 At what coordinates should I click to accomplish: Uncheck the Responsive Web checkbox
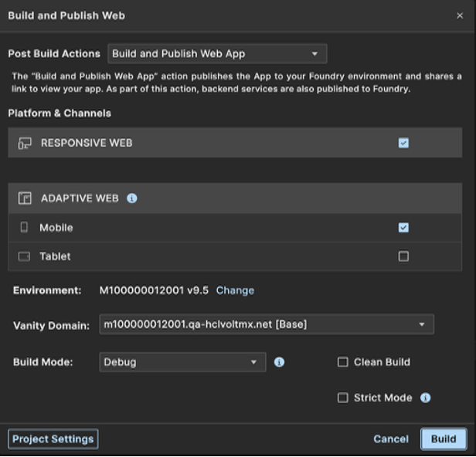(x=403, y=143)
